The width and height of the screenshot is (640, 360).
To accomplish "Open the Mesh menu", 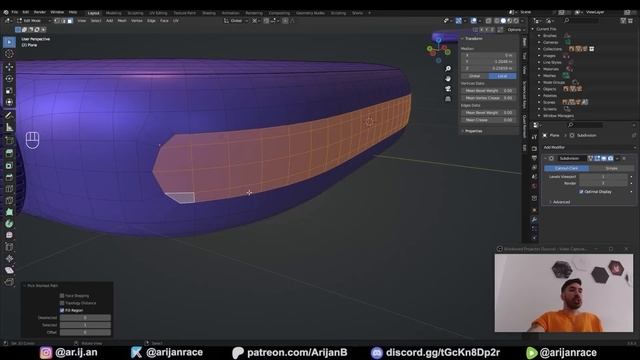I will (x=122, y=20).
